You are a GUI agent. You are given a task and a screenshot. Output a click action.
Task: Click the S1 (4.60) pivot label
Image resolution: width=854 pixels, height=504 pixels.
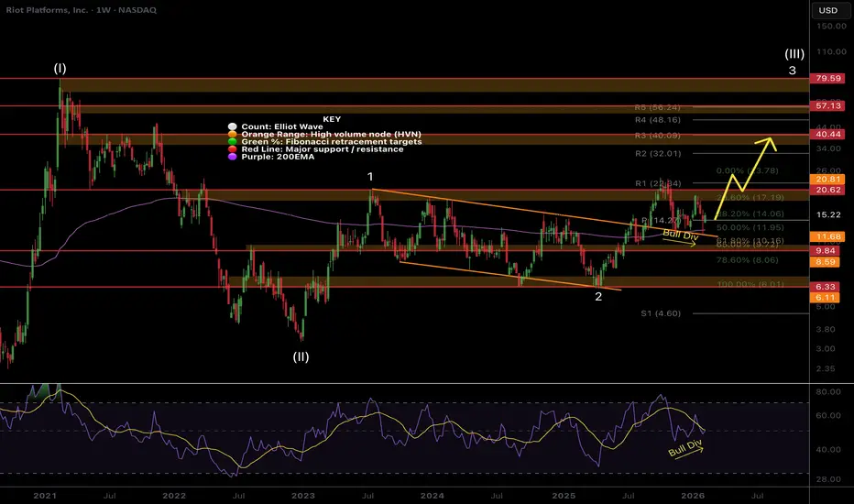(x=661, y=313)
